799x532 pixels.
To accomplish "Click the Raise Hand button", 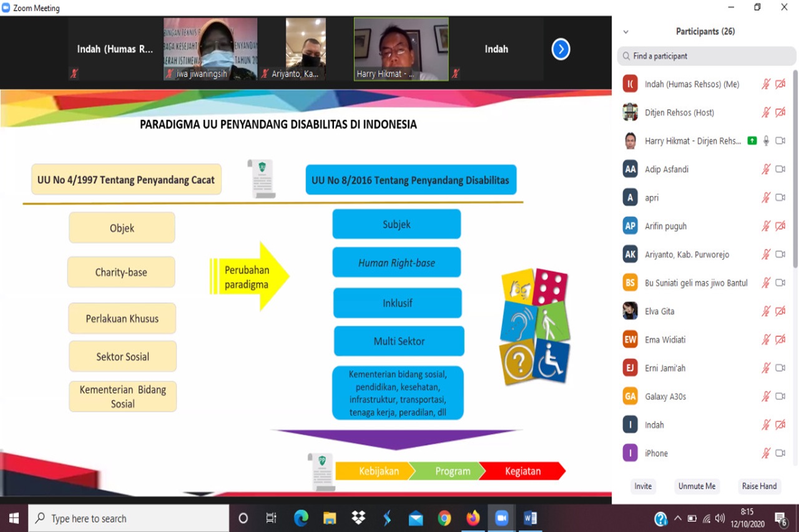I will coord(759,486).
